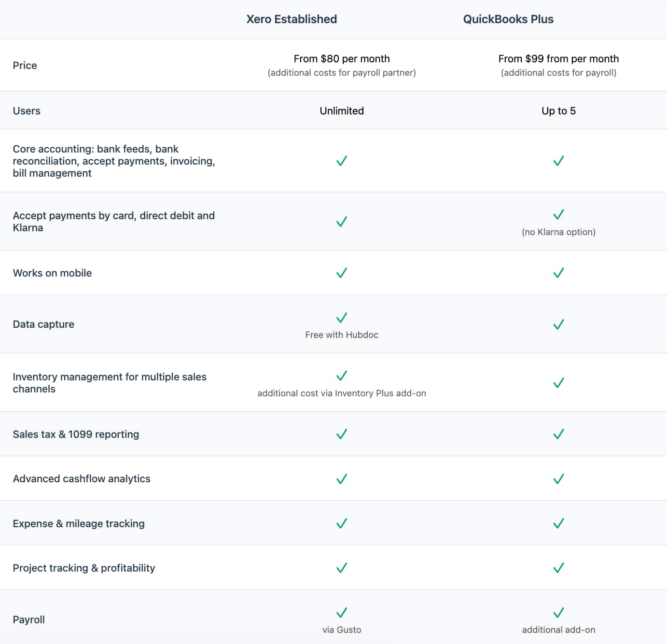
Task: Click QuickBooks checkmark above additional add-on
Action: (558, 613)
